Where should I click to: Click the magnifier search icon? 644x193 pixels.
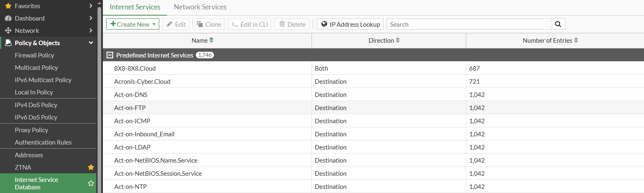pos(558,24)
